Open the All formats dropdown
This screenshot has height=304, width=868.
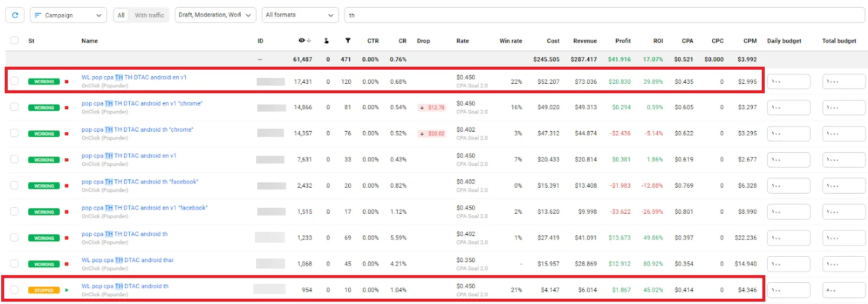point(300,15)
